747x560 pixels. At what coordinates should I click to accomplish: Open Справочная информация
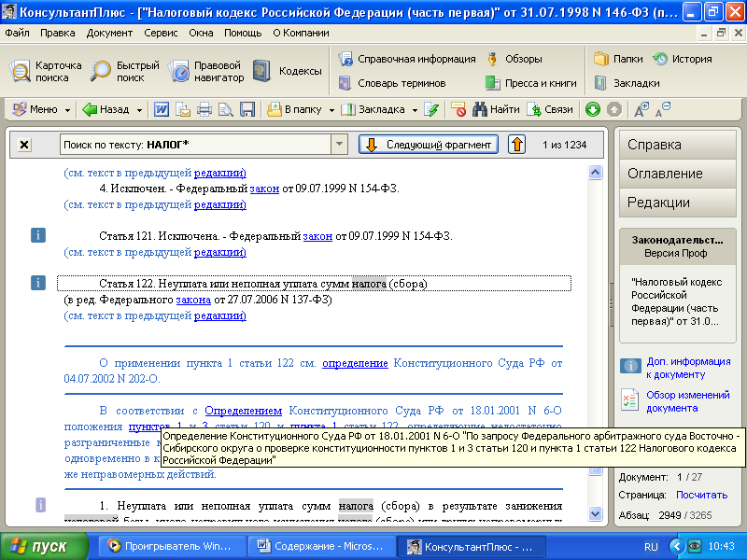tap(407, 59)
